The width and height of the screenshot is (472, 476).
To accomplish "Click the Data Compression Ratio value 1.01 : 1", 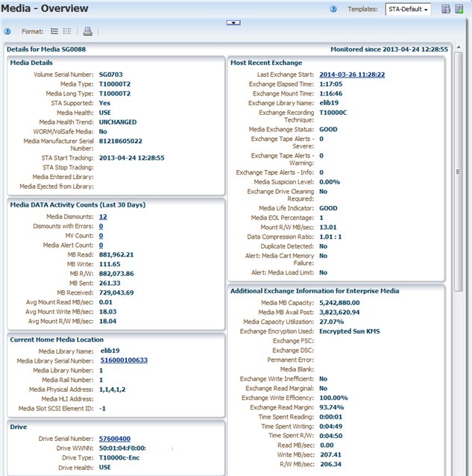I will pos(330,237).
